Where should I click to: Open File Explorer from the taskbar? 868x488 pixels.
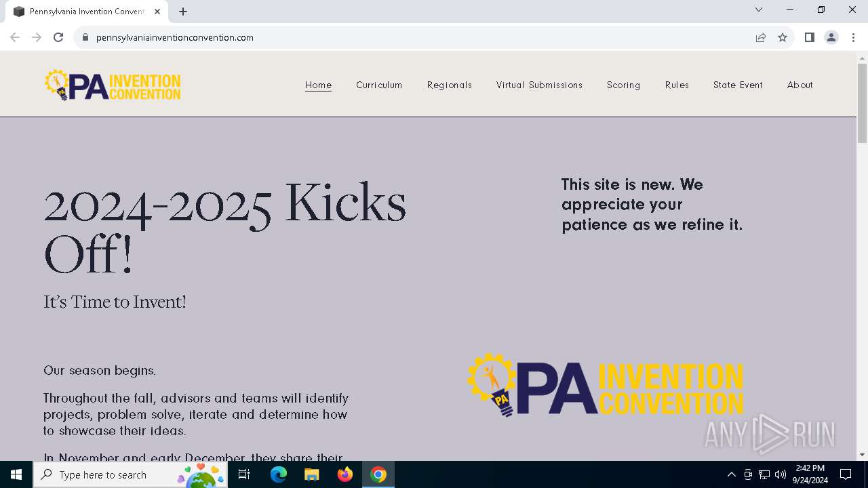pyautogui.click(x=312, y=474)
